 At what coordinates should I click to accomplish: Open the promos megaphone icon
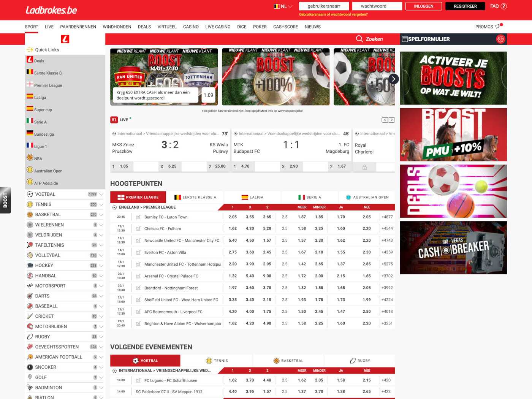point(498,26)
